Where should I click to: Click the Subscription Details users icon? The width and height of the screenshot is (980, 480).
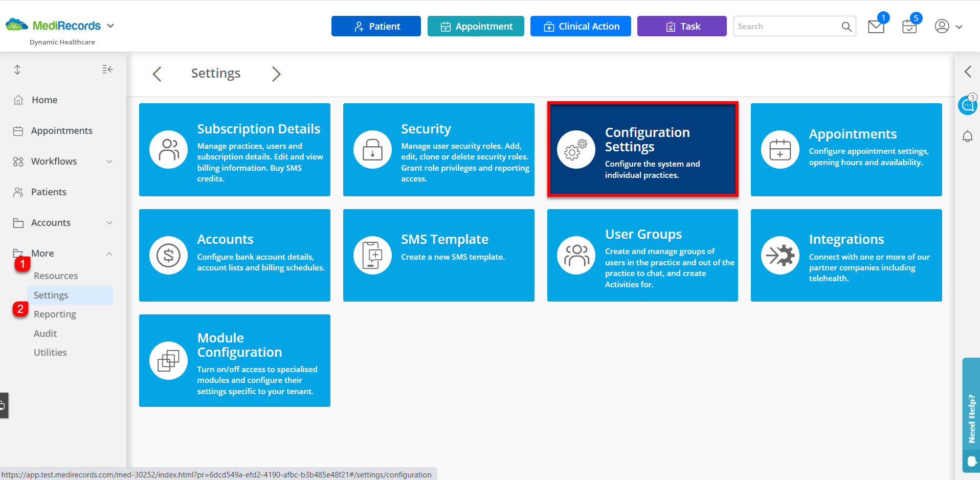168,150
